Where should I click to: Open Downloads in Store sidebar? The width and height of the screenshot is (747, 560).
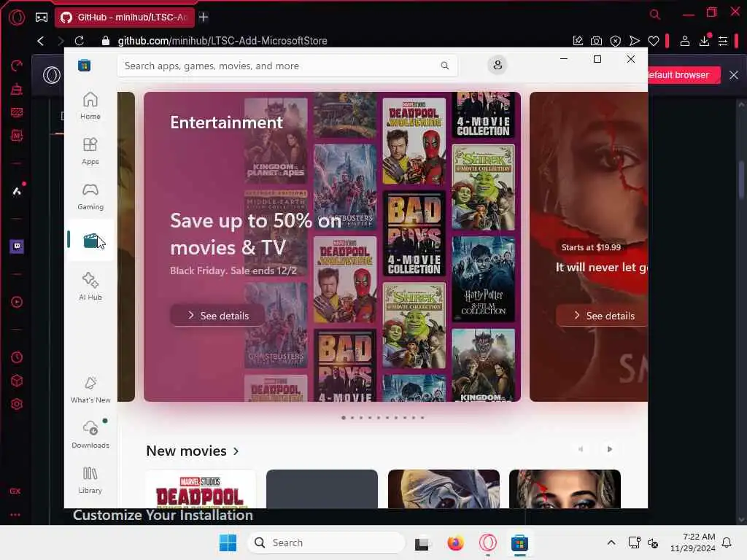pyautogui.click(x=90, y=435)
